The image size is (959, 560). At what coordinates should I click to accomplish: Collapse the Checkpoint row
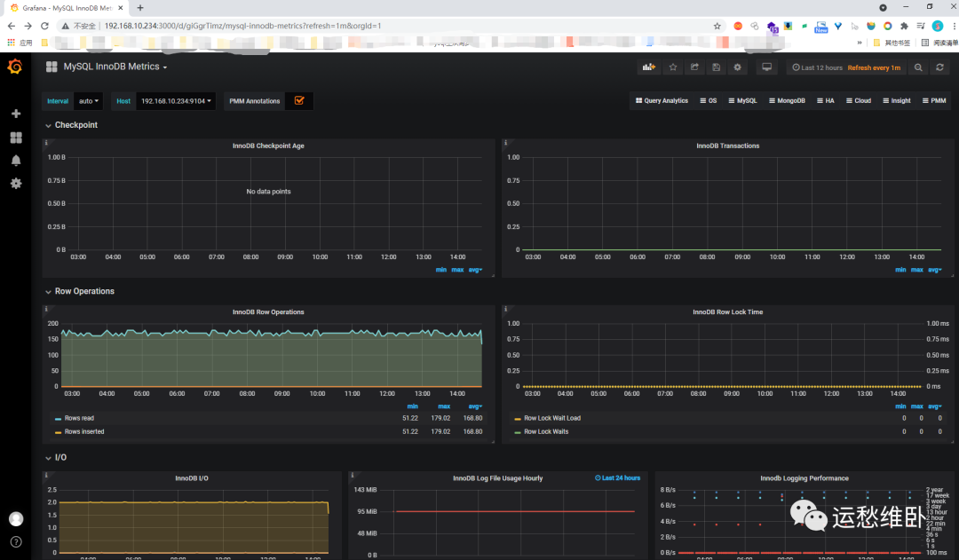click(x=72, y=125)
